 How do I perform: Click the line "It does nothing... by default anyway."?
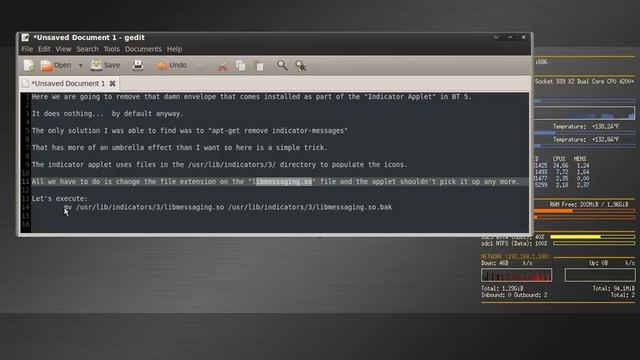[x=108, y=114]
